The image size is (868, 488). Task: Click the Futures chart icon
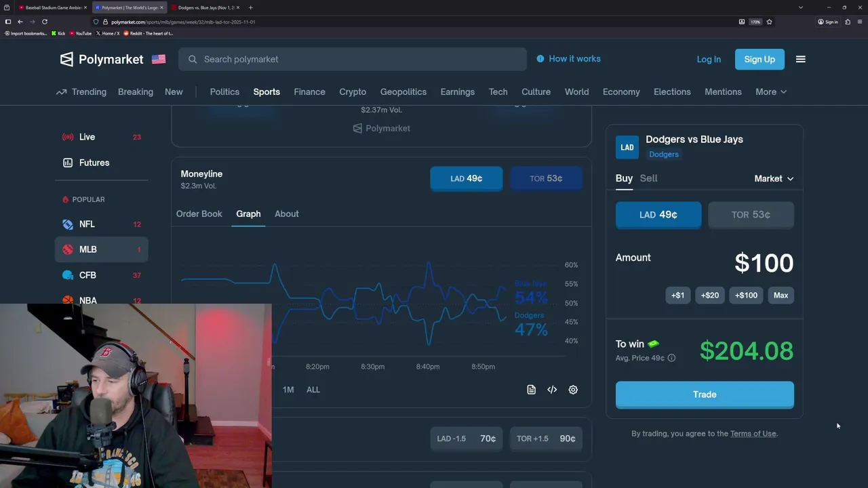pos(68,163)
